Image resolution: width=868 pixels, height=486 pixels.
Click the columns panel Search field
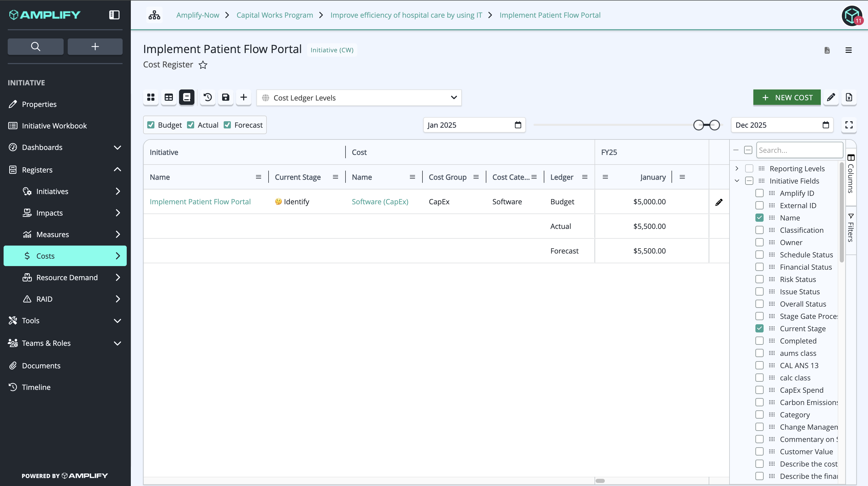click(800, 150)
